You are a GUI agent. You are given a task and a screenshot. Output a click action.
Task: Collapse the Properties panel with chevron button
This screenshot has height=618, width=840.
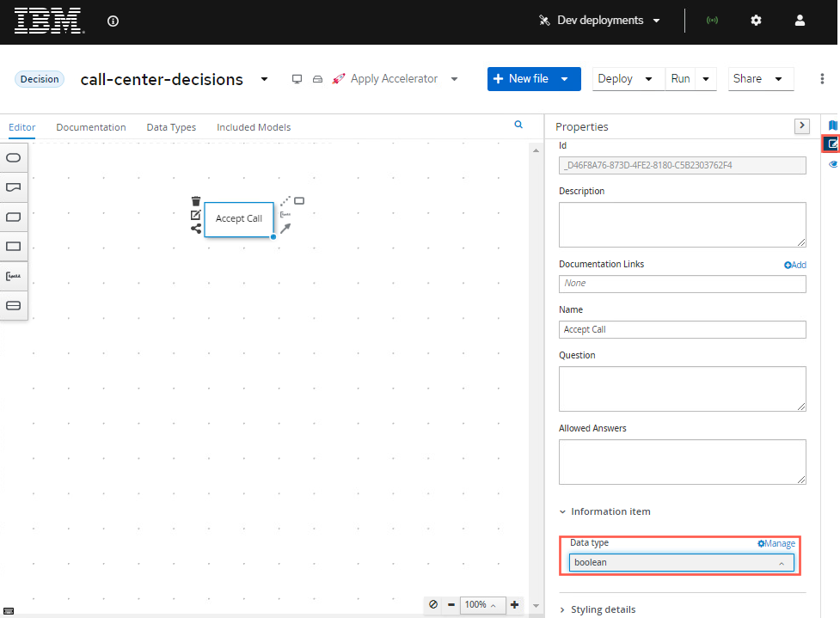(x=801, y=125)
